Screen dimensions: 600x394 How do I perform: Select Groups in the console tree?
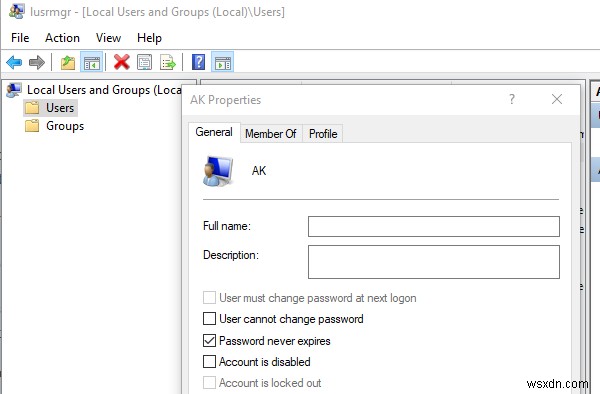click(65, 126)
